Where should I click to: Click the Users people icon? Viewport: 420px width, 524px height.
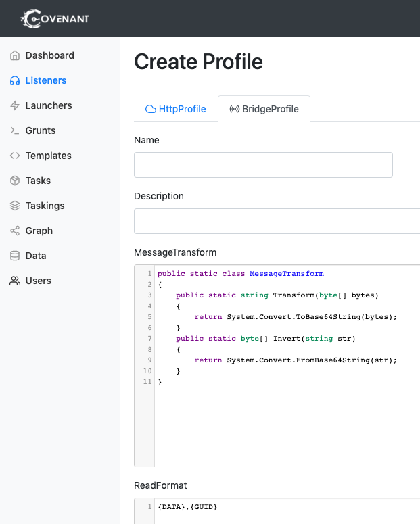(x=15, y=281)
